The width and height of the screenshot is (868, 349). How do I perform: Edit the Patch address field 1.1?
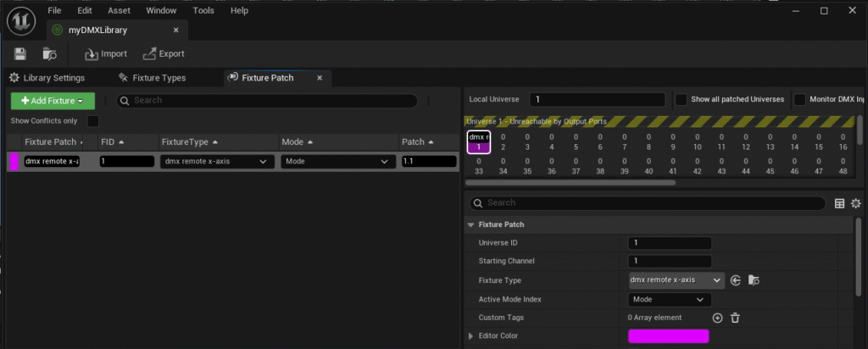(x=429, y=162)
